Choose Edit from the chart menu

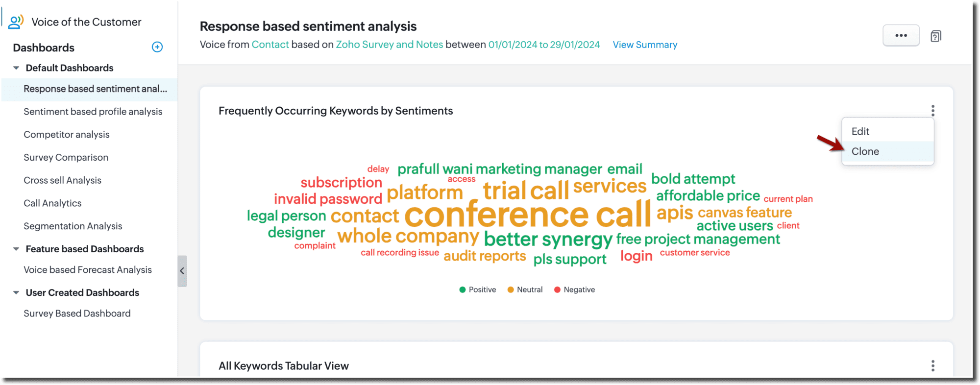pyautogui.click(x=860, y=131)
